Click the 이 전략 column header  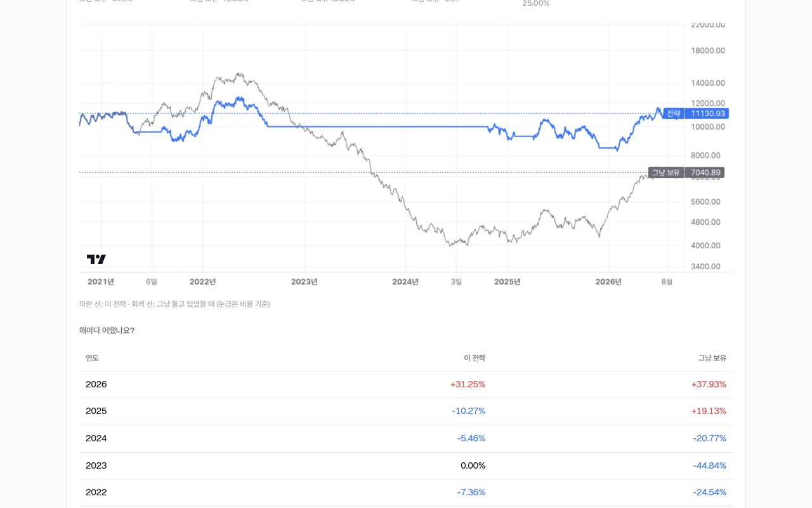[x=475, y=358]
